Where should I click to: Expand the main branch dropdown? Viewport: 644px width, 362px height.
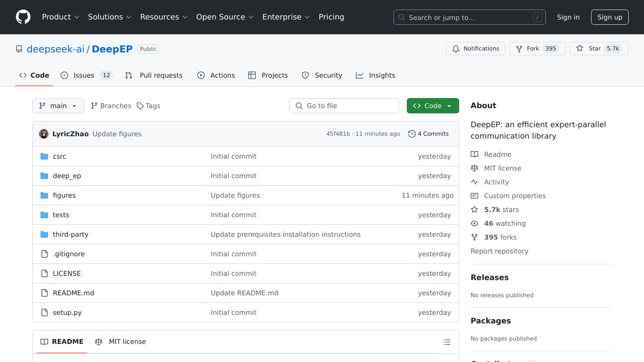click(x=58, y=106)
